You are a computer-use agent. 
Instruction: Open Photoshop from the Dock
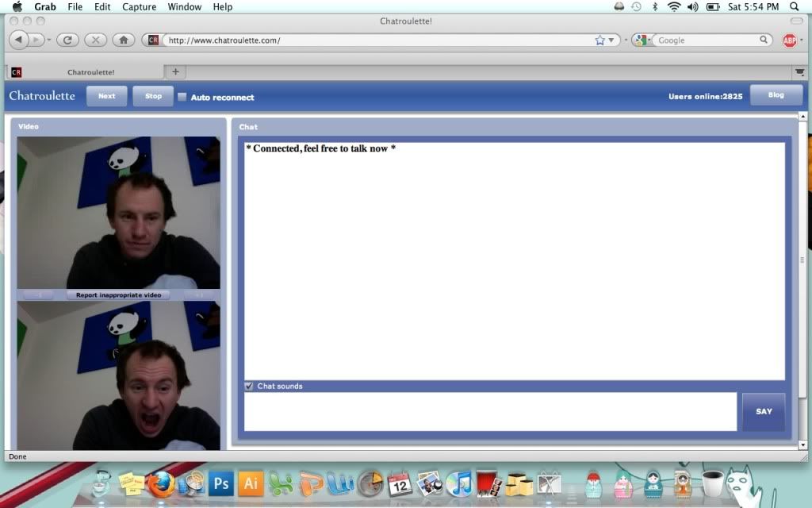(221, 483)
